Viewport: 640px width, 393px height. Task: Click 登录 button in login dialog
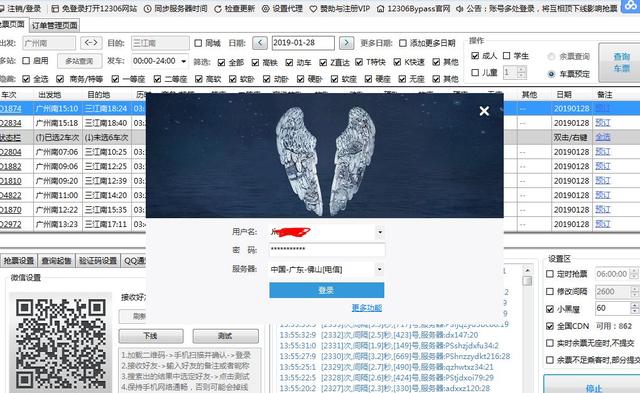tap(327, 290)
